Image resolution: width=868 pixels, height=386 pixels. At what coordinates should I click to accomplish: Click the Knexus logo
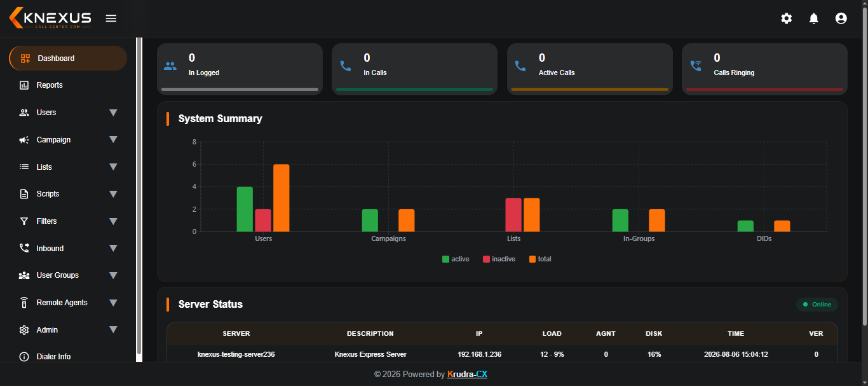pyautogui.click(x=50, y=18)
